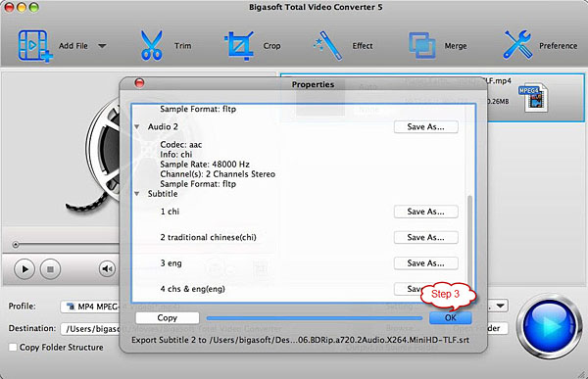
Task: Click the Add File film icon
Action: (35, 46)
